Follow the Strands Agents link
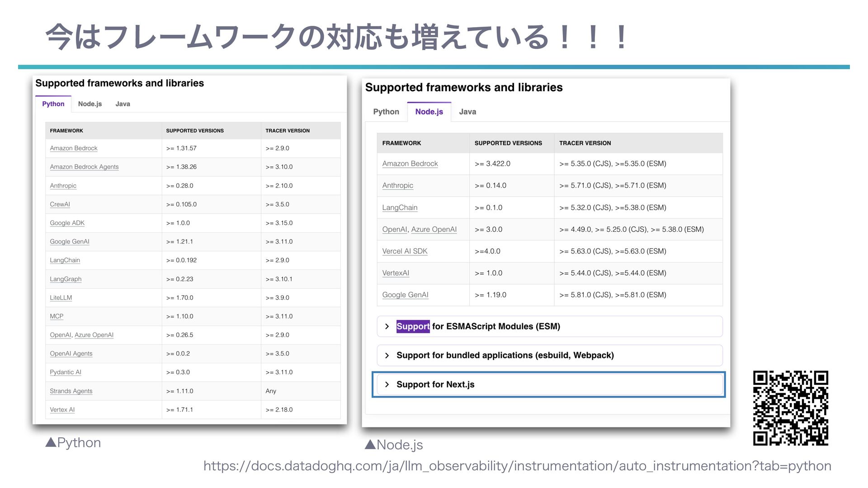 (x=71, y=391)
